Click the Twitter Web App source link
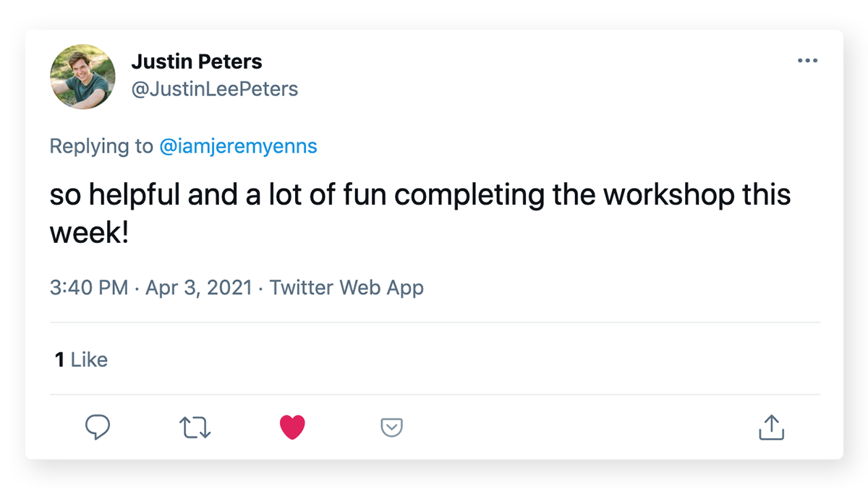The image size is (868, 488). coord(346,288)
